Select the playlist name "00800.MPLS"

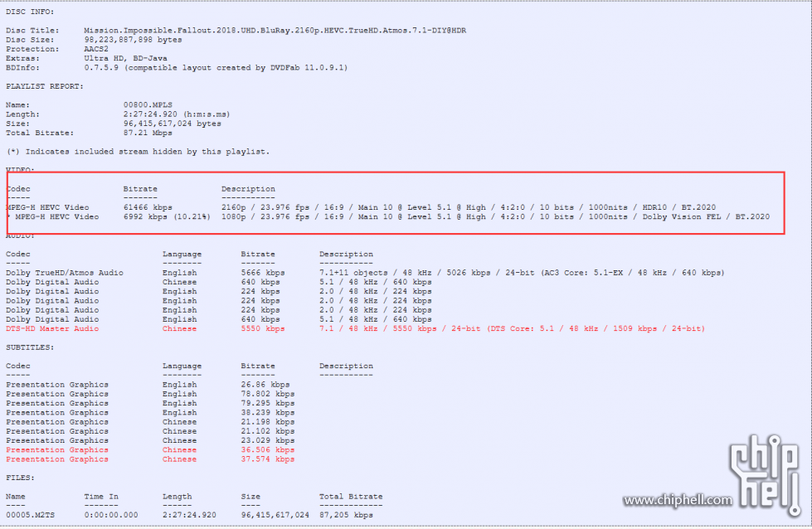click(x=148, y=105)
